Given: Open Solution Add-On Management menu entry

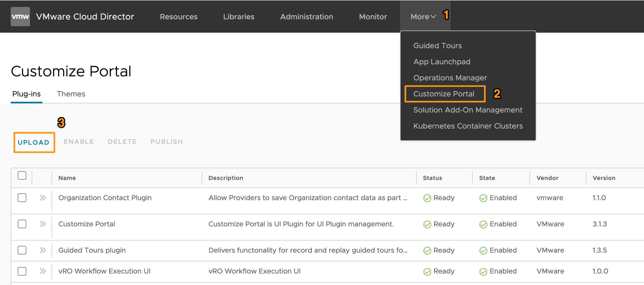Looking at the screenshot, I should pos(468,110).
